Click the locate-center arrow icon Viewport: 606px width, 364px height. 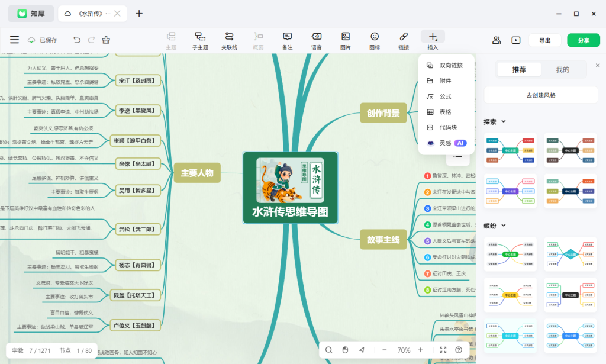(x=362, y=350)
